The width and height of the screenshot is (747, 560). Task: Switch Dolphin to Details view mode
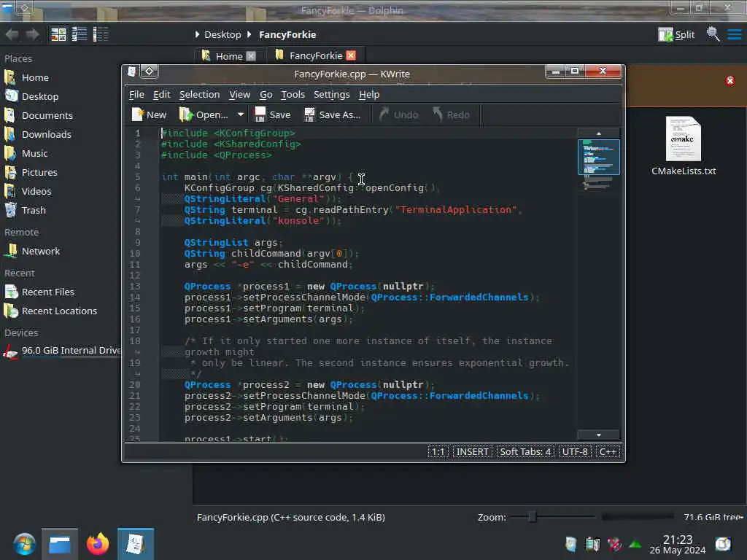101,34
